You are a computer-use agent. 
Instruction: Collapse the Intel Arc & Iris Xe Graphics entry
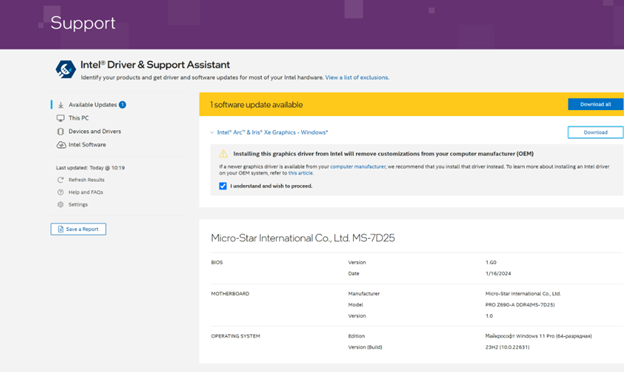point(212,132)
